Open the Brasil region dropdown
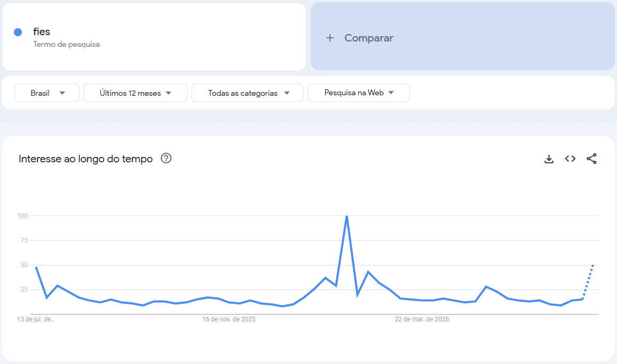 click(47, 93)
